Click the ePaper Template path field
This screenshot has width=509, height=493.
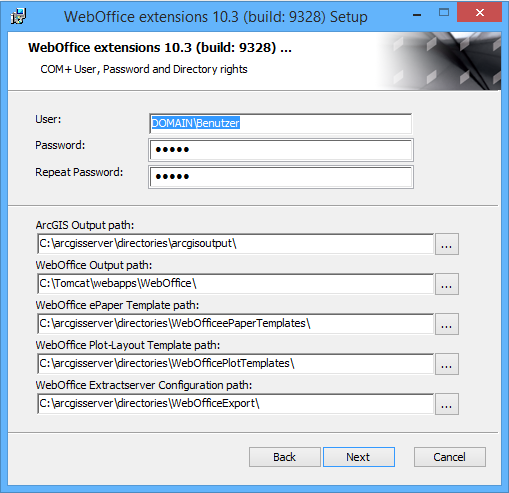[235, 324]
